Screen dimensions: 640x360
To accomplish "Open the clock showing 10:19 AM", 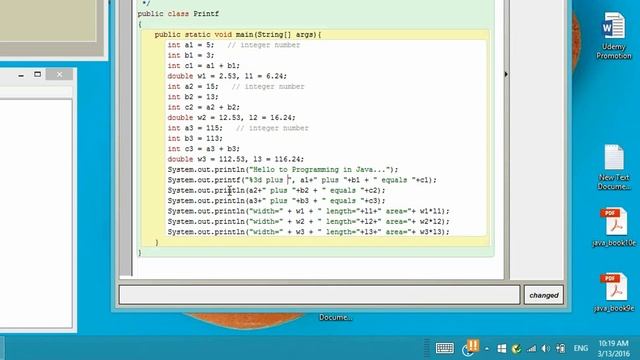I will [613, 343].
